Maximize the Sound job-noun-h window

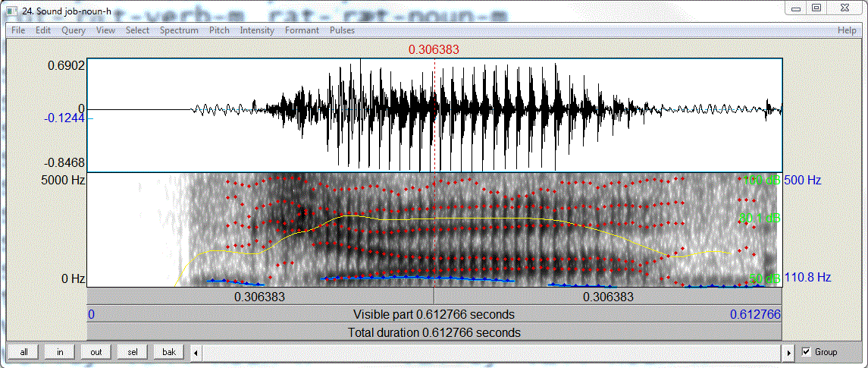pos(816,8)
